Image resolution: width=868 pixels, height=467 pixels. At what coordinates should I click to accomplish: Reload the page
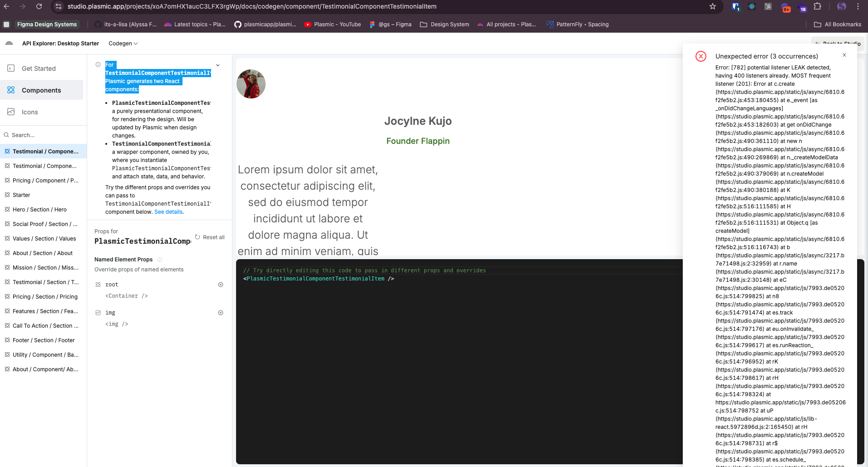tap(39, 6)
